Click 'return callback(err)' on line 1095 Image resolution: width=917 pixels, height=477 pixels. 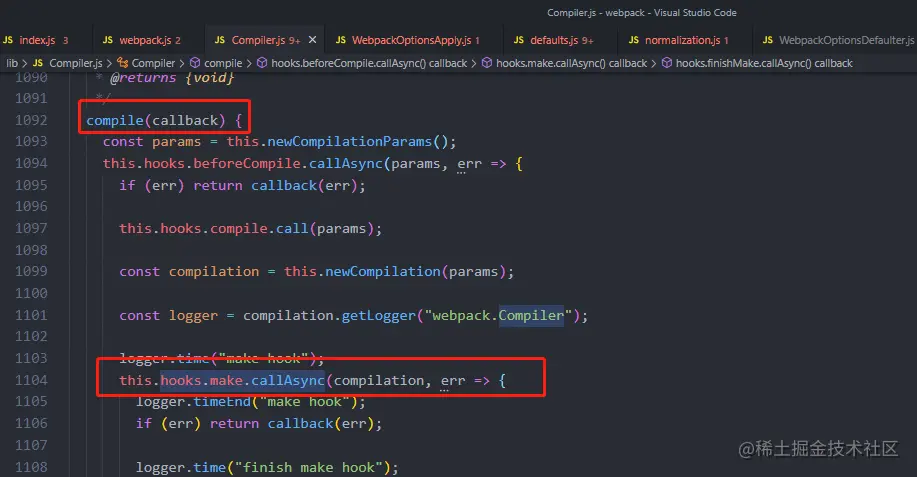pos(275,185)
